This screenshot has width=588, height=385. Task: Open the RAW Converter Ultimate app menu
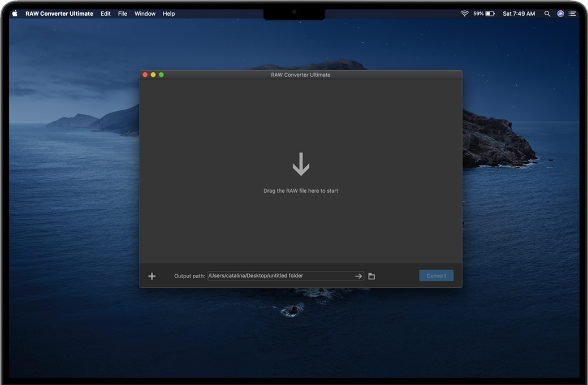click(59, 14)
